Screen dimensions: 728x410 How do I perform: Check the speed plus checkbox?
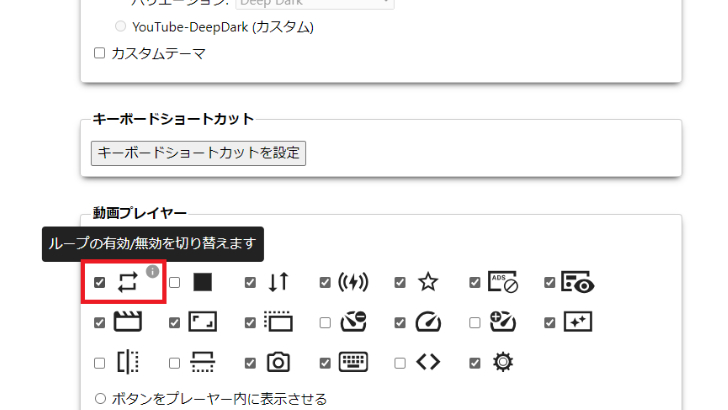pyautogui.click(x=474, y=323)
